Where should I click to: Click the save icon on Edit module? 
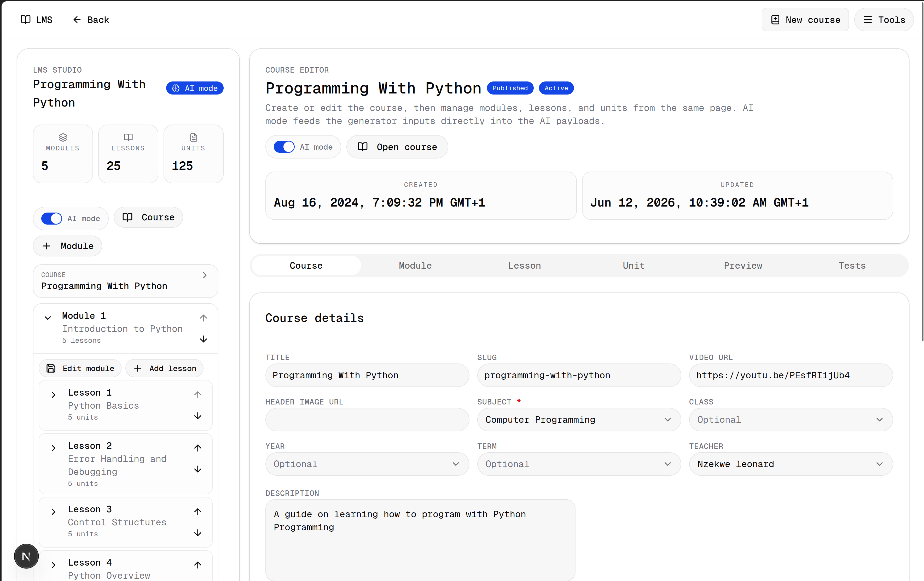[x=51, y=368]
